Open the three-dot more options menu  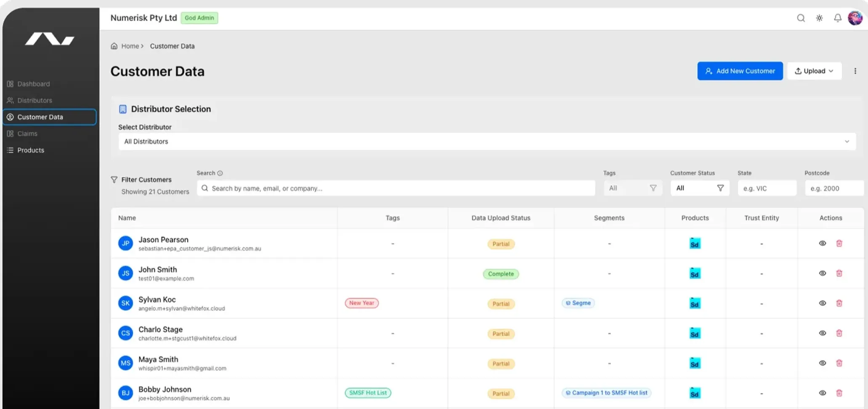[x=855, y=71]
